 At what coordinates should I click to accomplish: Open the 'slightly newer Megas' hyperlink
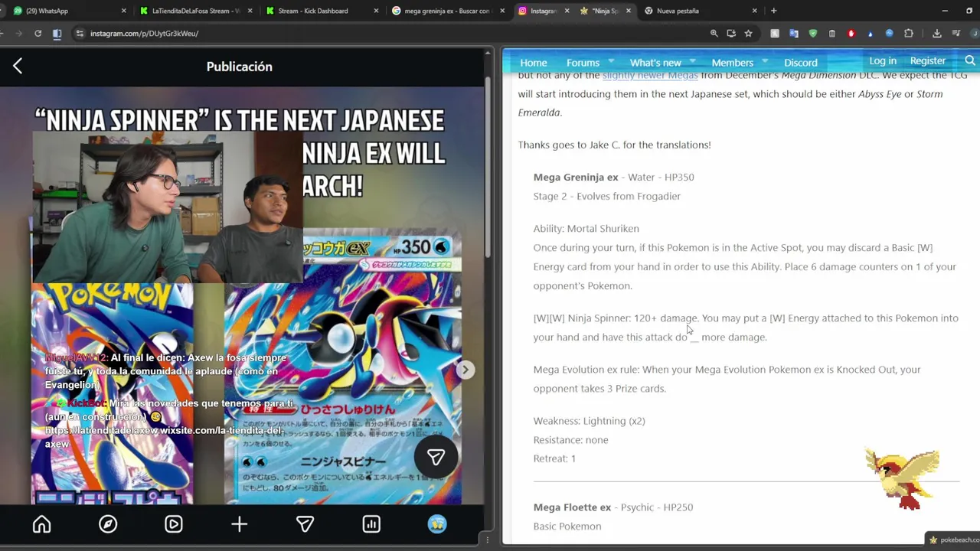(650, 75)
